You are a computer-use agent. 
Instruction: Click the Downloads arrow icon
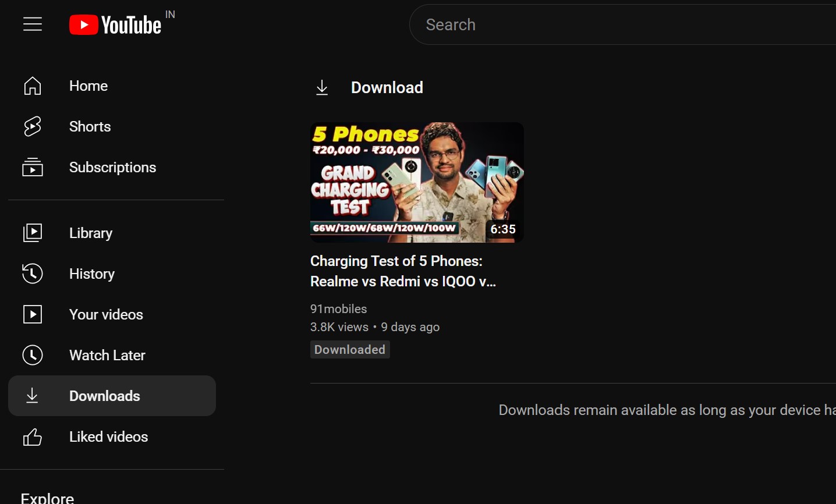click(x=33, y=396)
